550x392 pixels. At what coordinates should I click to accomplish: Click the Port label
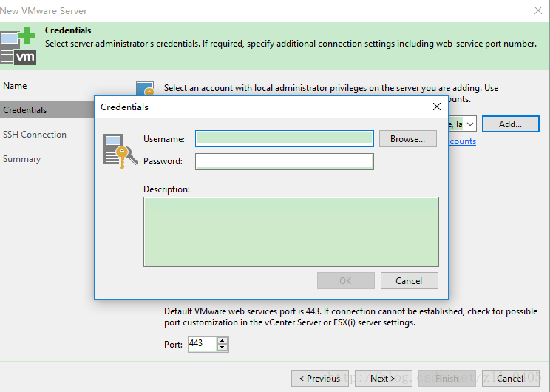(173, 345)
